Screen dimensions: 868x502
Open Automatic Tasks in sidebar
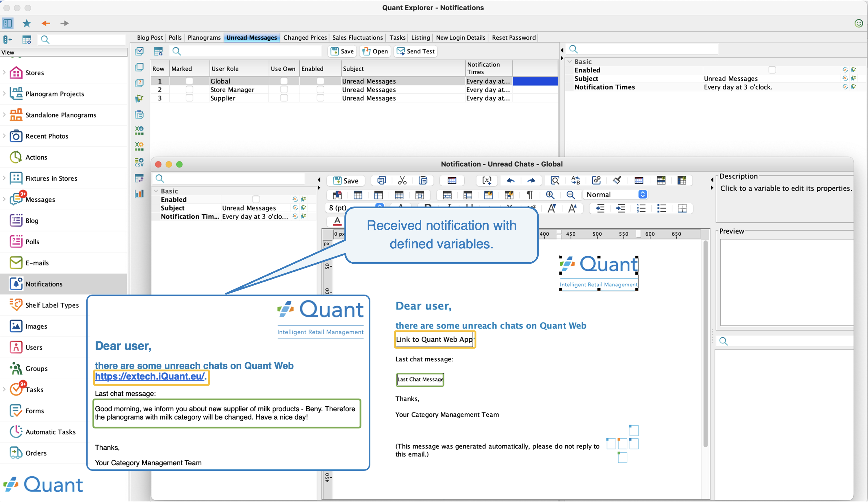pyautogui.click(x=50, y=432)
